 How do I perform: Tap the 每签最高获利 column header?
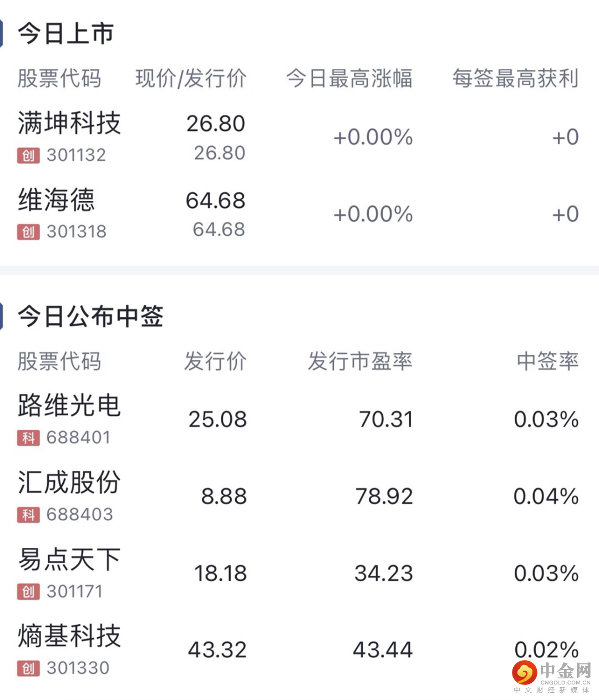click(x=515, y=78)
